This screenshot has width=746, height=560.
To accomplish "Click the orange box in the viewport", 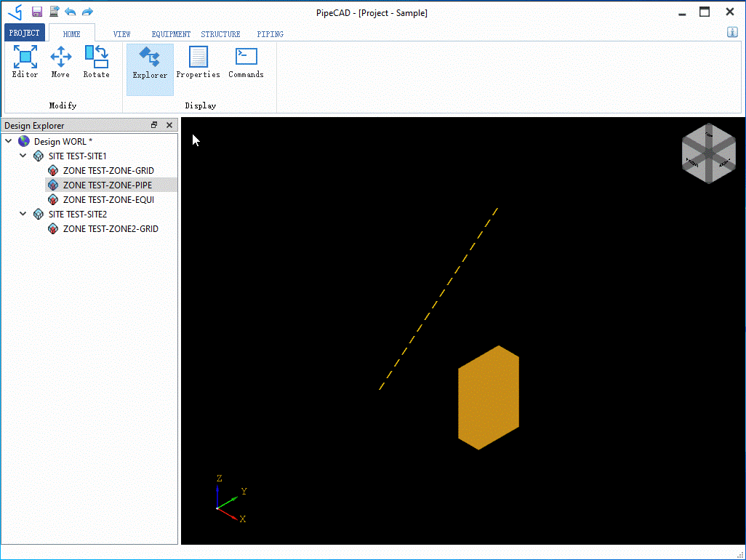I will point(489,398).
